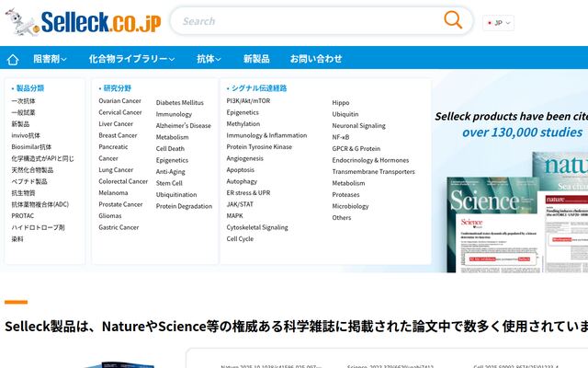The height and width of the screenshot is (368, 588).
Task: Select Liver Cancer research area
Action: point(116,124)
